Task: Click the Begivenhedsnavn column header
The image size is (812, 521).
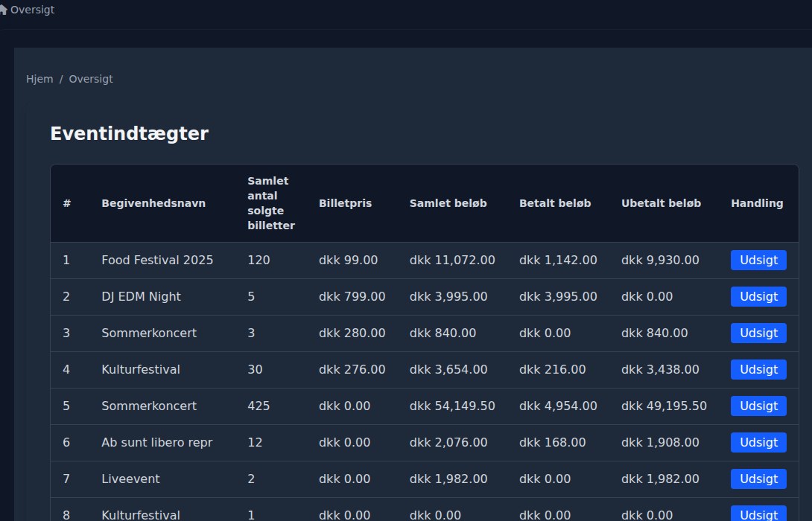Action: click(153, 203)
